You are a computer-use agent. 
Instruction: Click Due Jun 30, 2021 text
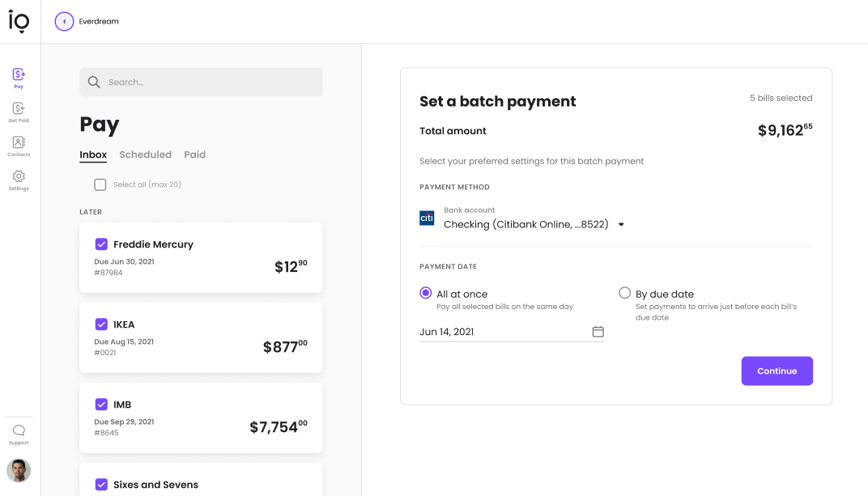(x=124, y=261)
